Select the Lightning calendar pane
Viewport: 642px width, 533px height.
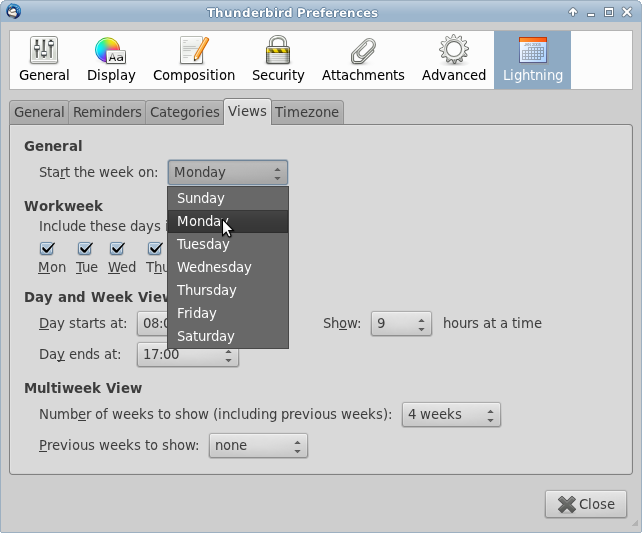pyautogui.click(x=532, y=60)
